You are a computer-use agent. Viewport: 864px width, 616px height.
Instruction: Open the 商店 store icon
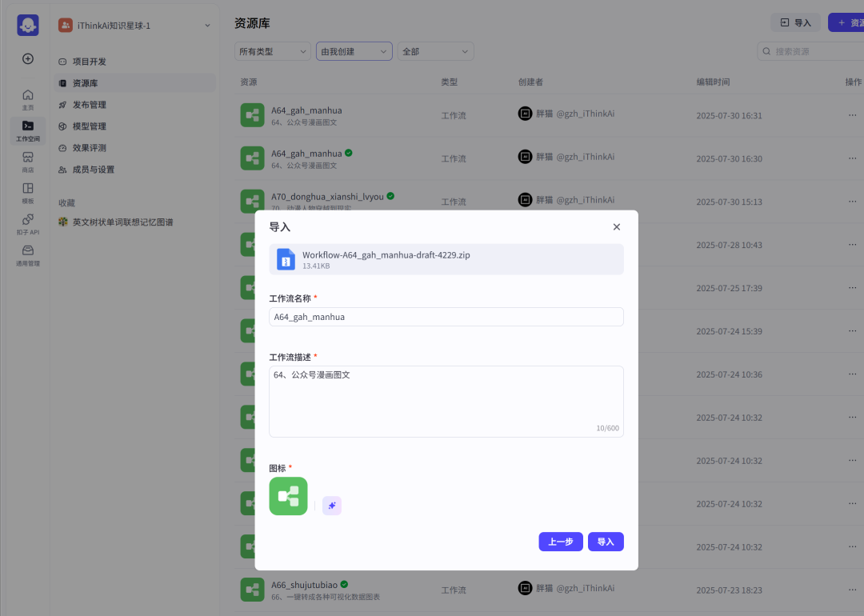coord(27,162)
